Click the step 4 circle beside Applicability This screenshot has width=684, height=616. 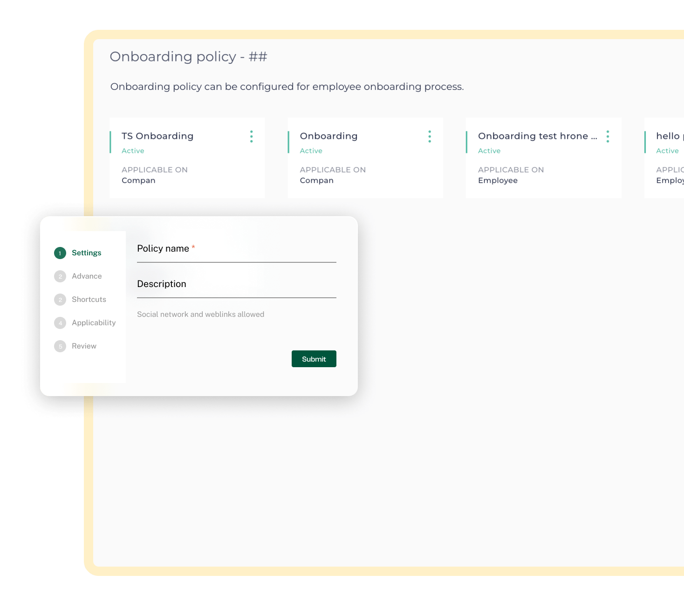pos(60,323)
